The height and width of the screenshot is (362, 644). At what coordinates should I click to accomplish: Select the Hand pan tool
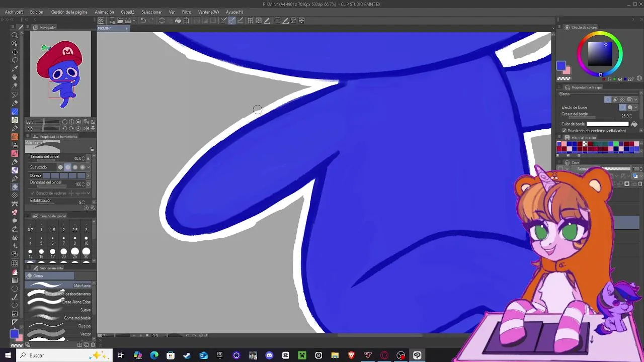tap(15, 77)
